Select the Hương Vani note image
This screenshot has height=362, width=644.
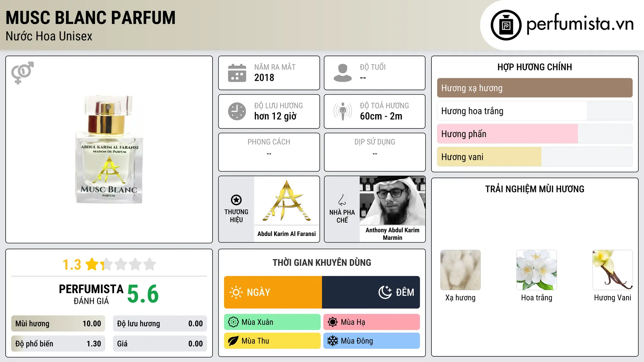tap(613, 270)
